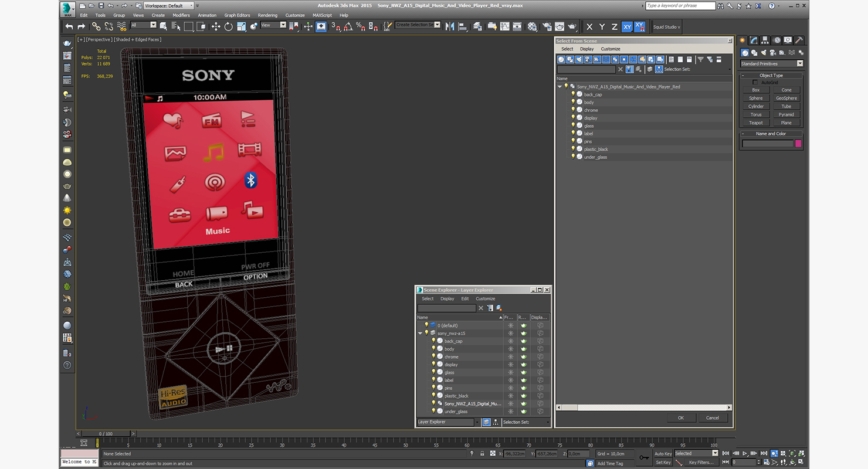Collapse the sony_nwz-a15 layer

click(420, 333)
